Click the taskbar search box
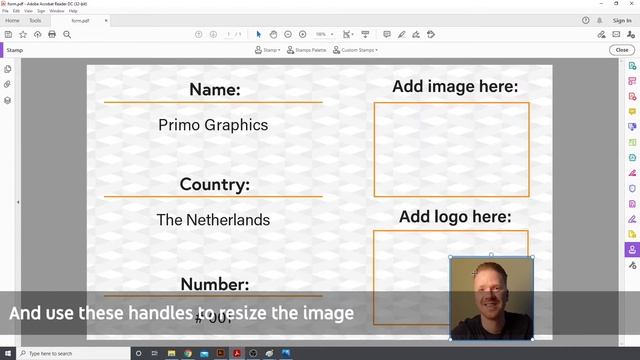The width and height of the screenshot is (640, 360). [x=73, y=353]
